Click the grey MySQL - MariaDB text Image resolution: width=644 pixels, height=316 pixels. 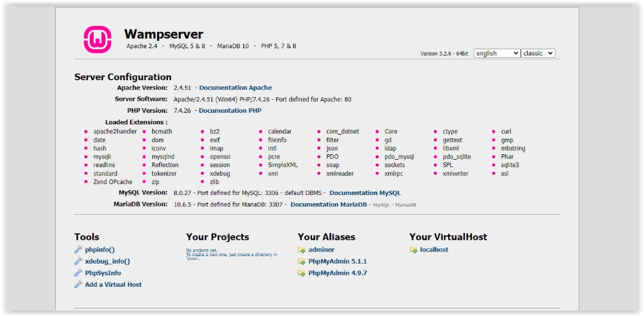tap(394, 205)
